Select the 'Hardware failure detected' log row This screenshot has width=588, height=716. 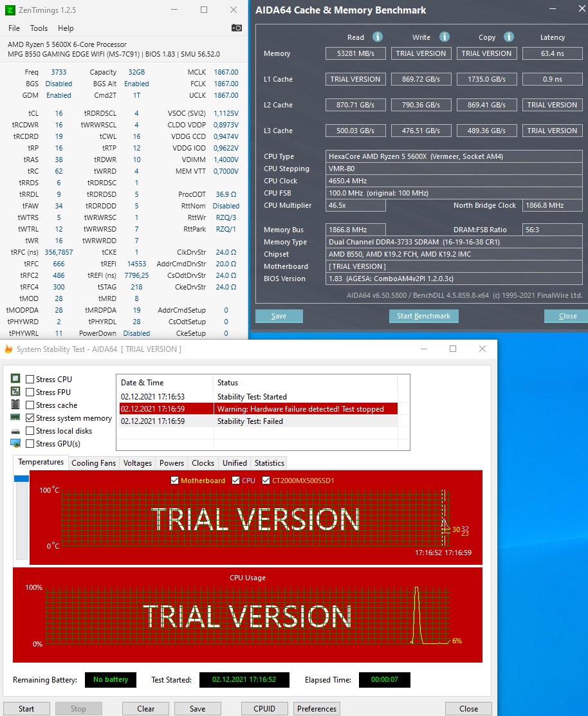point(259,408)
